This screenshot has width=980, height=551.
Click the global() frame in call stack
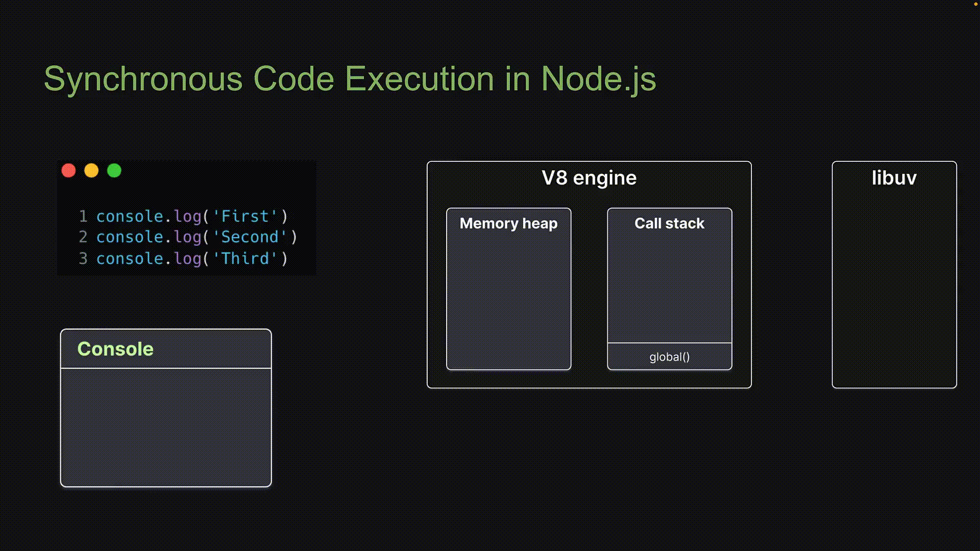tap(669, 357)
